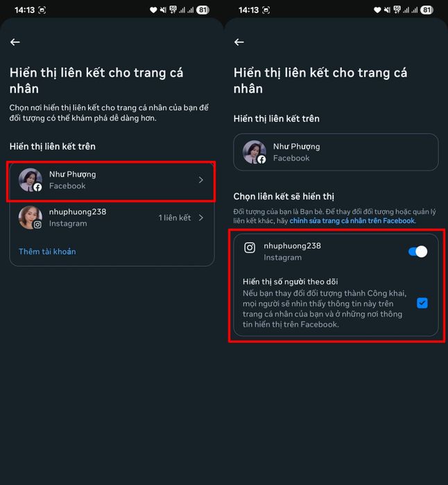Uncheck the "Hiển thị số người theo dõi" checkbox

(422, 303)
